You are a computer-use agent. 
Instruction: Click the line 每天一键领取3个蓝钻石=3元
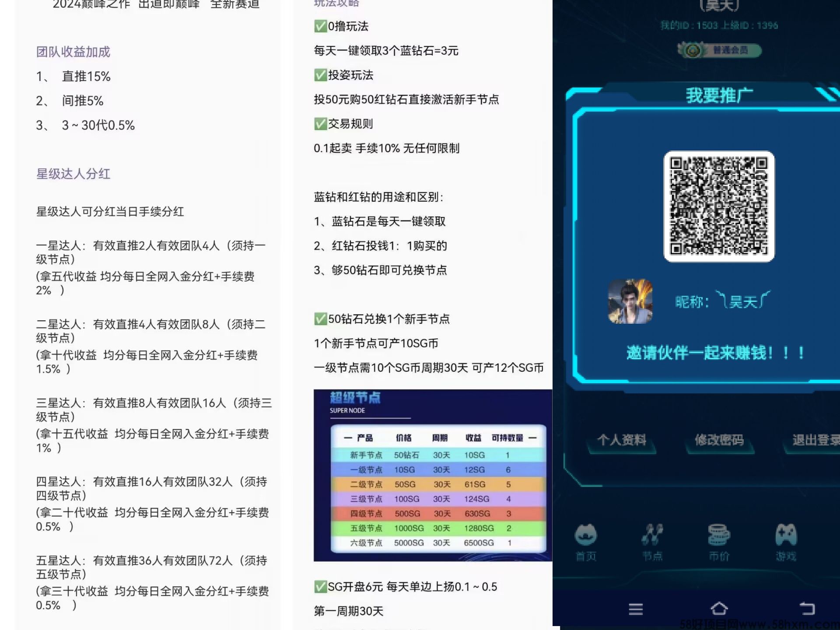pos(386,51)
